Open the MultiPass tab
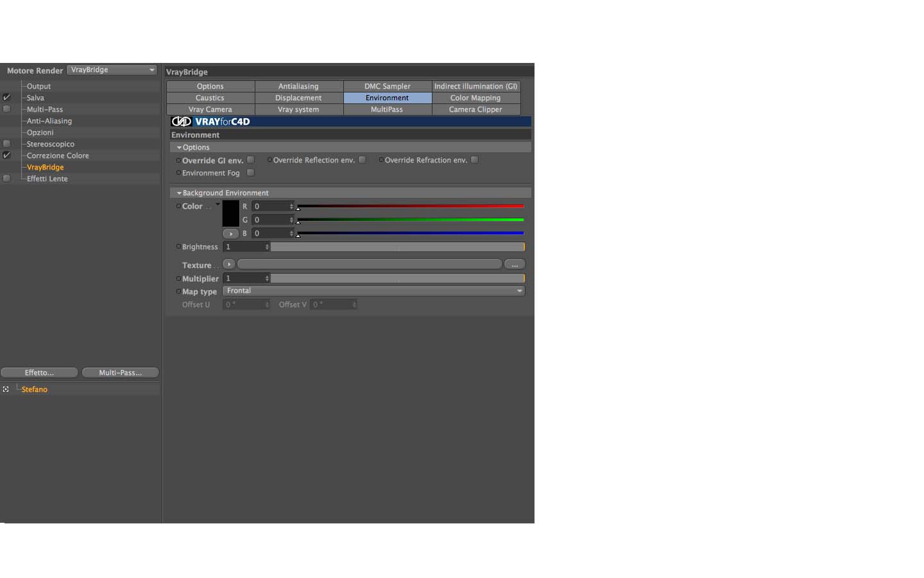This screenshot has width=924, height=578. pos(388,109)
